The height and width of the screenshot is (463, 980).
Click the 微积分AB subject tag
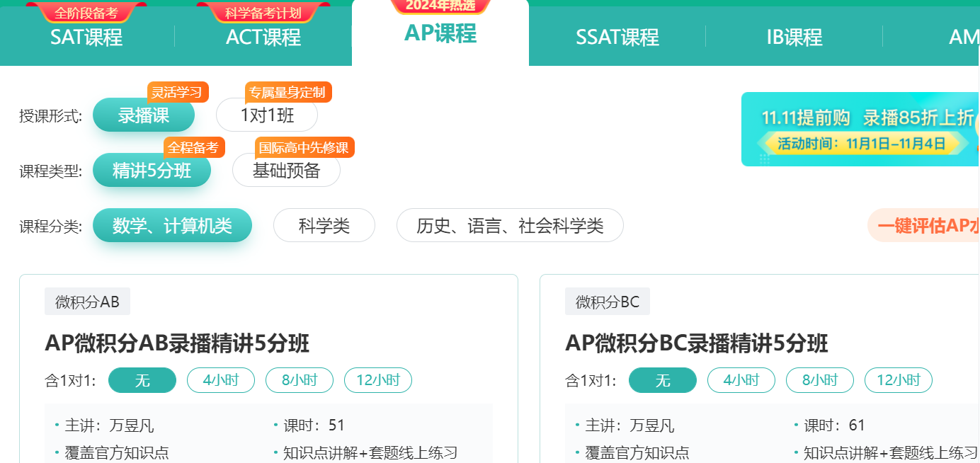86,301
